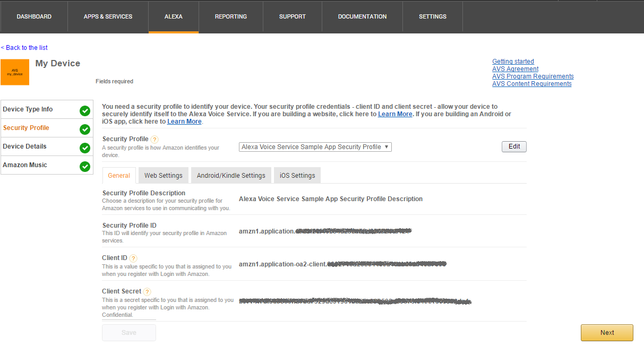This screenshot has height=346, width=644.
Task: Switch to the Android/Kindle Settings tab
Action: click(231, 176)
